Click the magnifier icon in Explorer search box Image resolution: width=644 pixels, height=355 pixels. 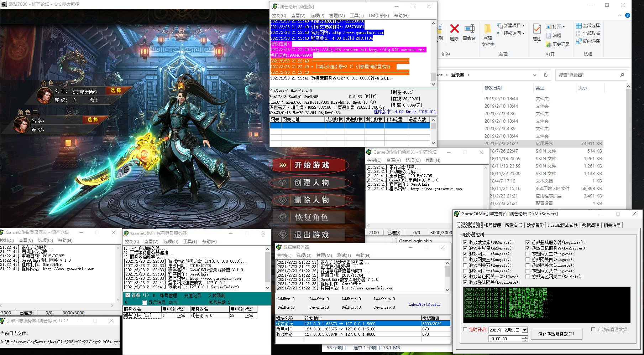pyautogui.click(x=622, y=75)
